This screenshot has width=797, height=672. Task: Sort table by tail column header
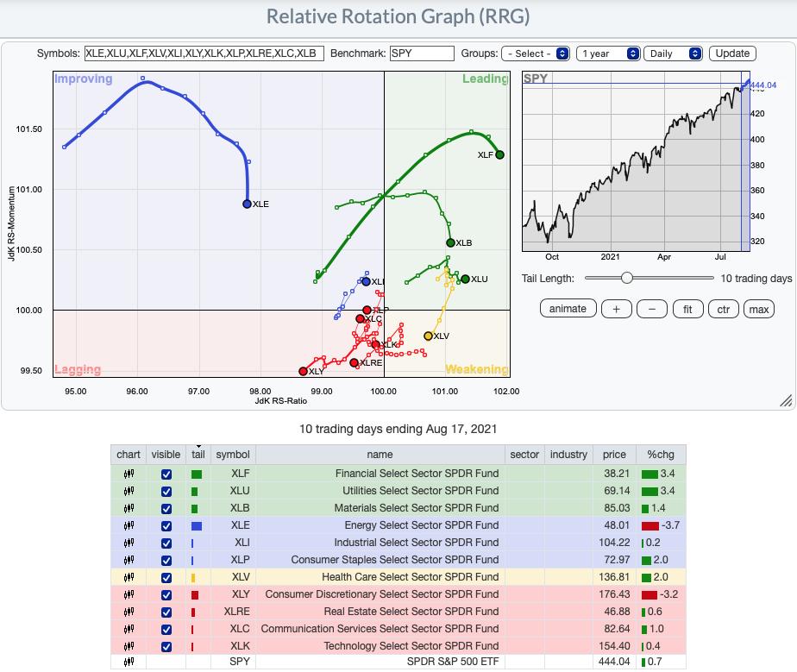coord(198,455)
